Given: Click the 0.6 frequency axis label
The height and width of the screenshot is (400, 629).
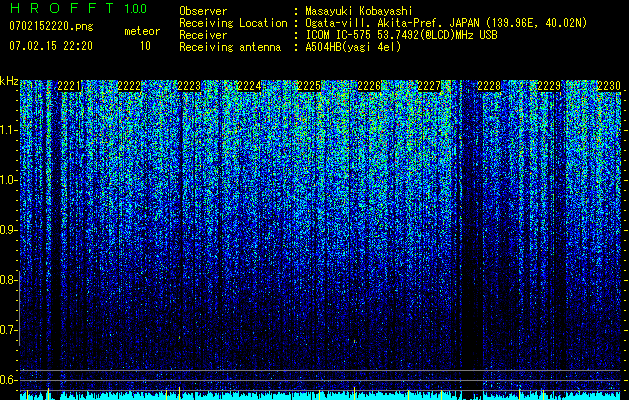Looking at the screenshot, I should pyautogui.click(x=8, y=380).
